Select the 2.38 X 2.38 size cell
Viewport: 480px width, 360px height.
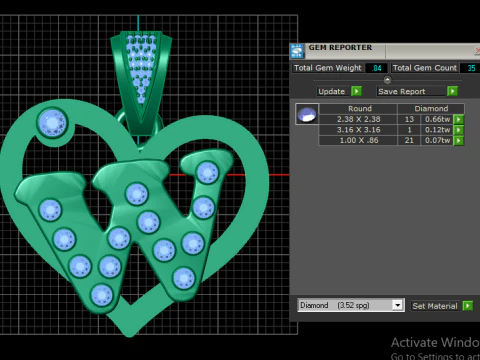(358, 119)
